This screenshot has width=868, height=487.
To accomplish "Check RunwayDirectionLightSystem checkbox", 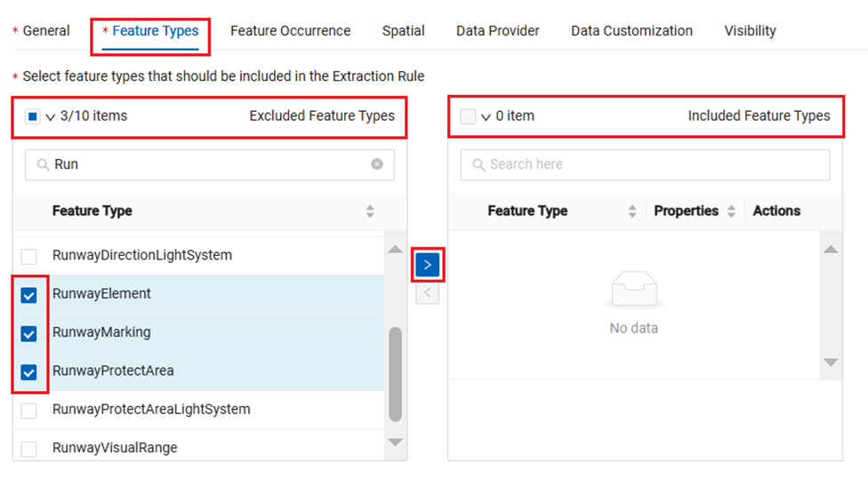I will click(28, 256).
